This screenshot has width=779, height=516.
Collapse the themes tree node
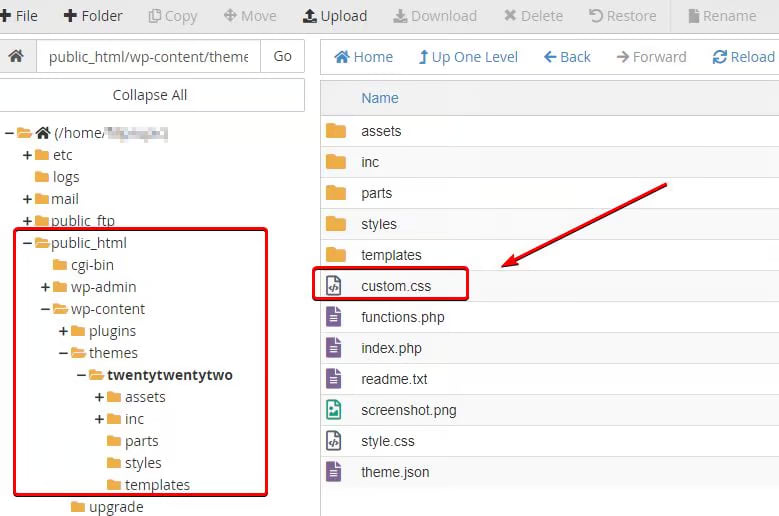tap(63, 353)
